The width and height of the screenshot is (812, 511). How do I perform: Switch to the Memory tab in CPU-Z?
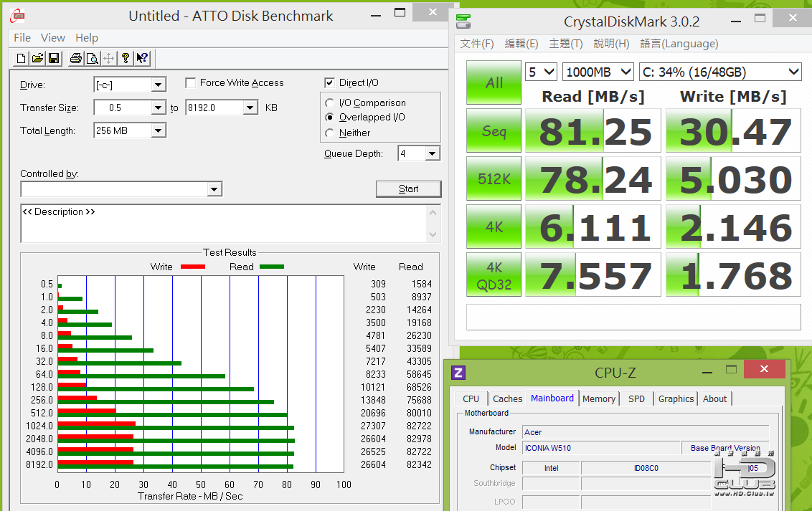tap(598, 399)
